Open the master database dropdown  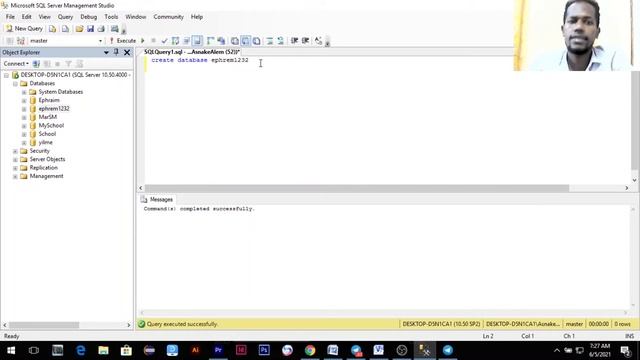(x=100, y=41)
